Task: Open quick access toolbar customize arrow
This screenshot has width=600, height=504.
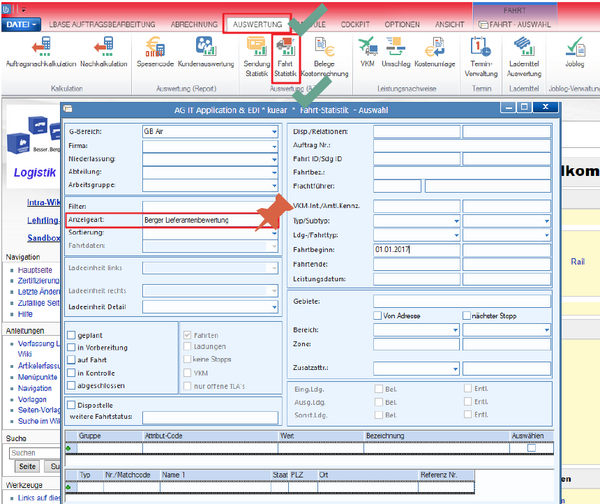Action: 23,10
